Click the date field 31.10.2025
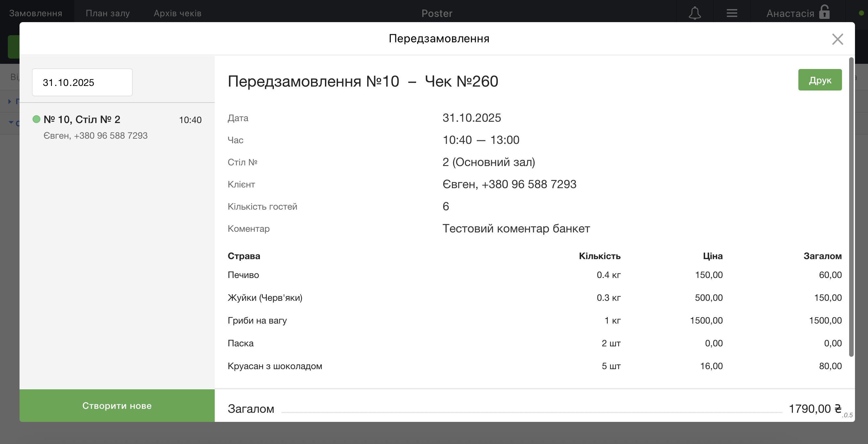 [x=82, y=83]
